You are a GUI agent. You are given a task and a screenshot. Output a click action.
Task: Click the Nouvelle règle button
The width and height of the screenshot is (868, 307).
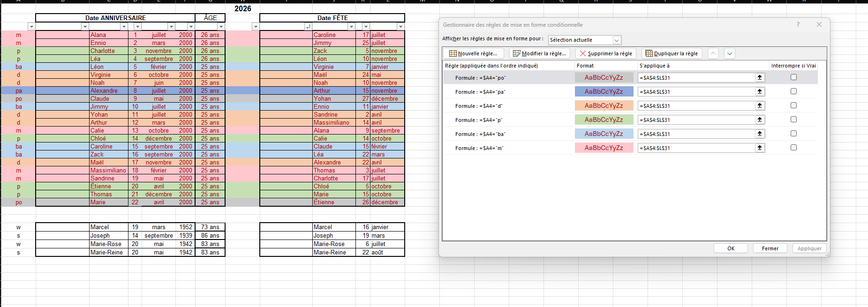pyautogui.click(x=473, y=53)
